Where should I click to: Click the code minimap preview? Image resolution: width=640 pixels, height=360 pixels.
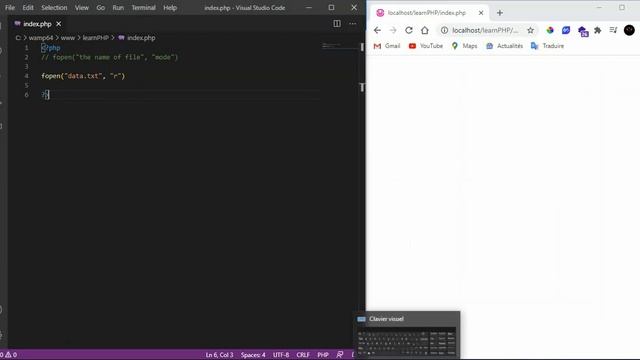click(x=331, y=45)
